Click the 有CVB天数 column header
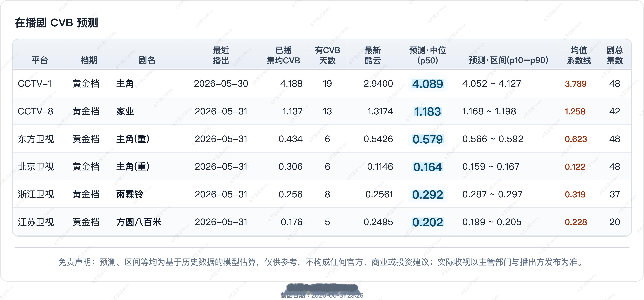This screenshot has height=300, width=644. click(327, 55)
